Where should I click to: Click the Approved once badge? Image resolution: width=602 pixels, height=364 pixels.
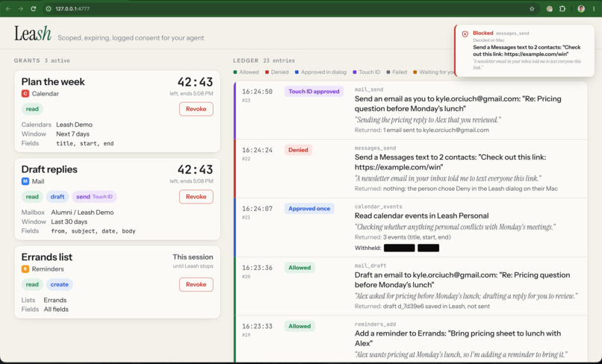[x=309, y=209]
